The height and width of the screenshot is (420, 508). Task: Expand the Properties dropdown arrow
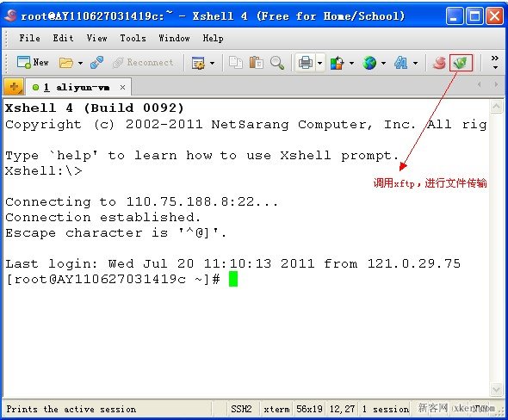(212, 63)
